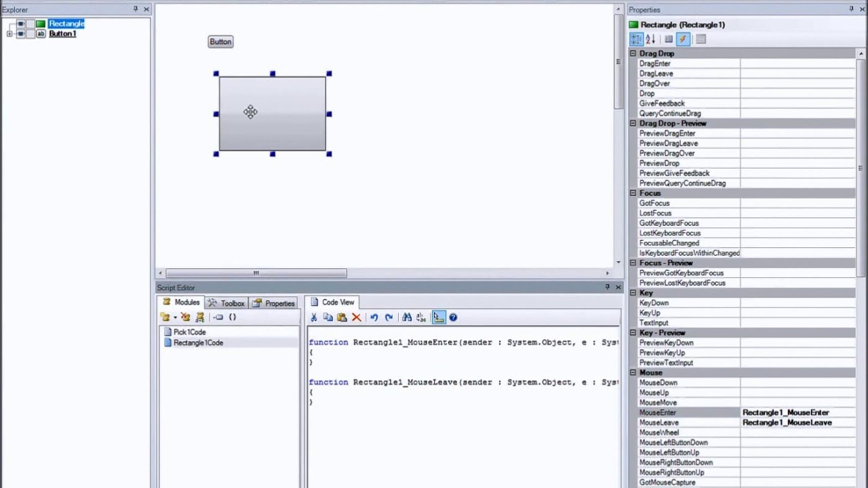Open dropdown arrow beside add module icon
The height and width of the screenshot is (488, 868).
pos(174,317)
